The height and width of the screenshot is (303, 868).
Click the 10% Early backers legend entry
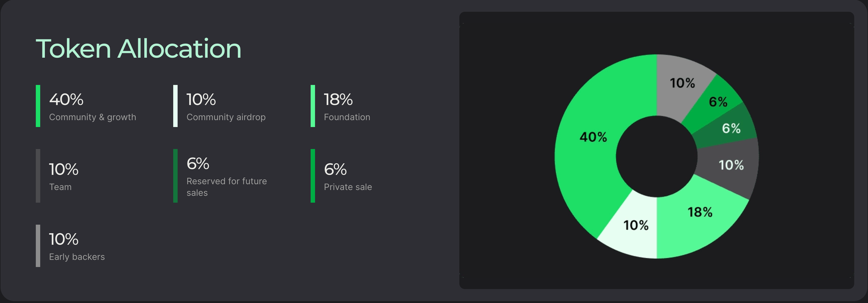click(x=70, y=246)
